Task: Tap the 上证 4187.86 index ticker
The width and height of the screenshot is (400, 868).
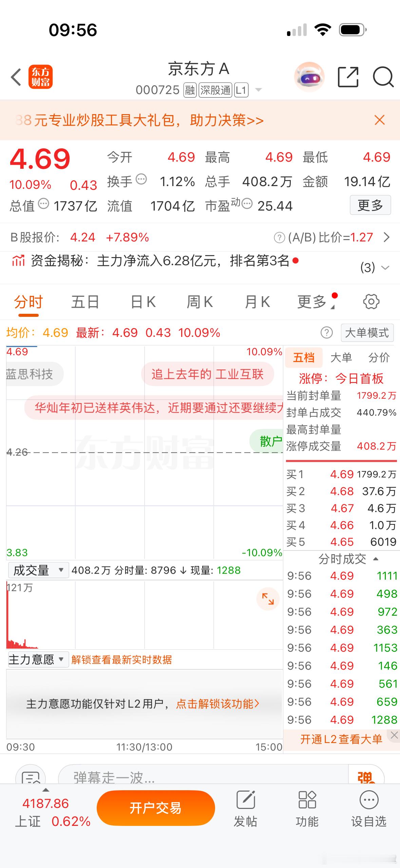Action: pos(53,812)
